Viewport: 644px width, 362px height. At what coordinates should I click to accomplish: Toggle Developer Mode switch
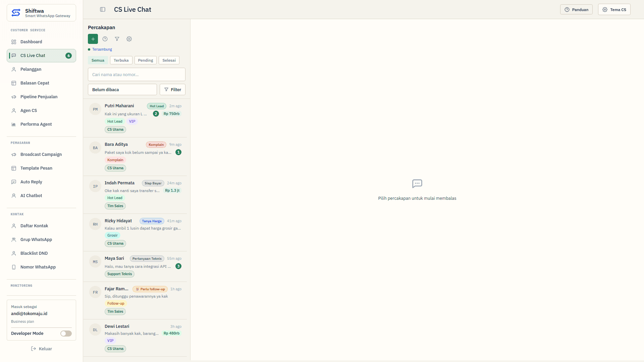(66, 334)
